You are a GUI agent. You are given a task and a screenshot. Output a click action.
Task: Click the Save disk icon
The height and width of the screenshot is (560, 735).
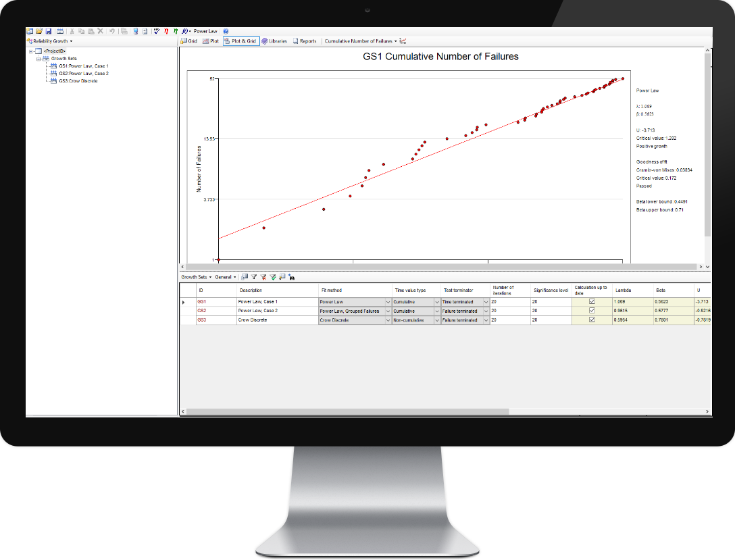point(49,31)
